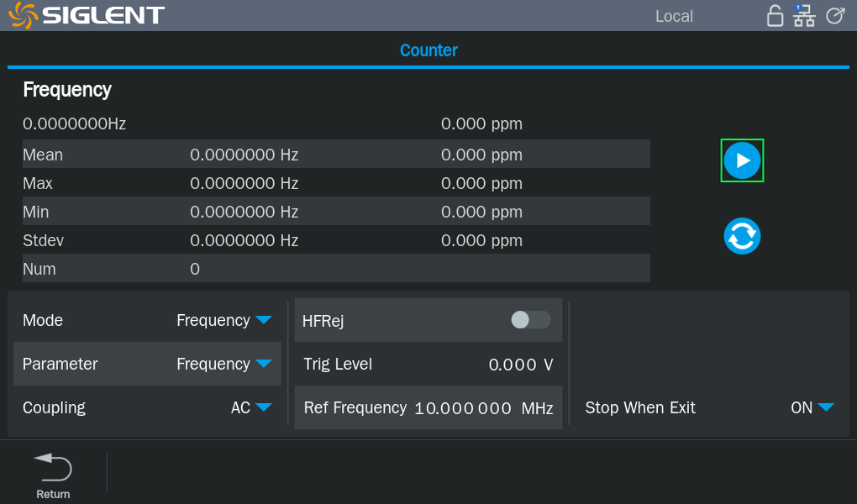
Task: Click the refresh statistics icon
Action: tap(742, 236)
